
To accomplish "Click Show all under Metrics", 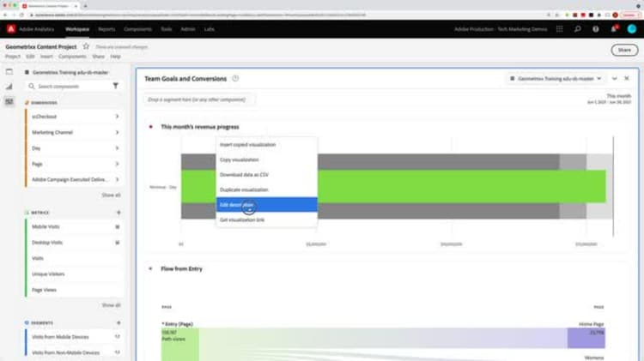I will coord(111,305).
